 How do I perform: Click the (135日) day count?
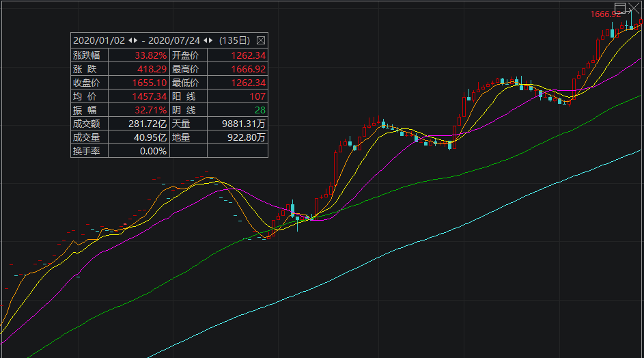tap(234, 40)
